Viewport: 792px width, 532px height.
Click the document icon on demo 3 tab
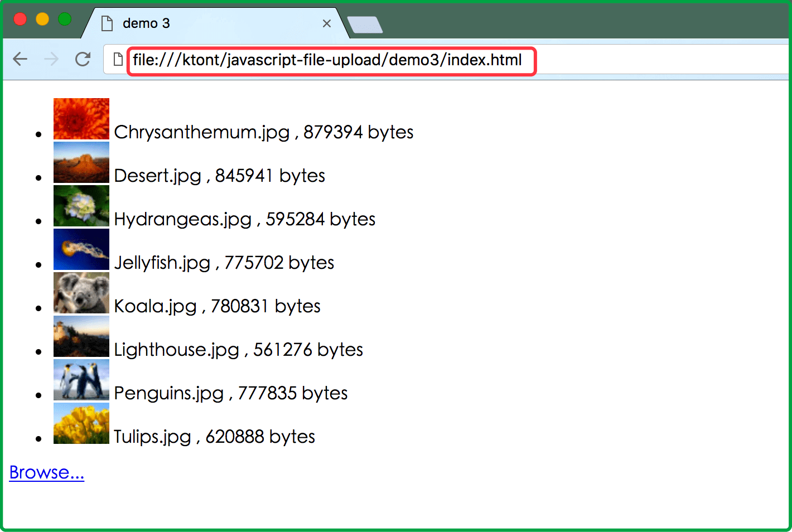tap(107, 23)
